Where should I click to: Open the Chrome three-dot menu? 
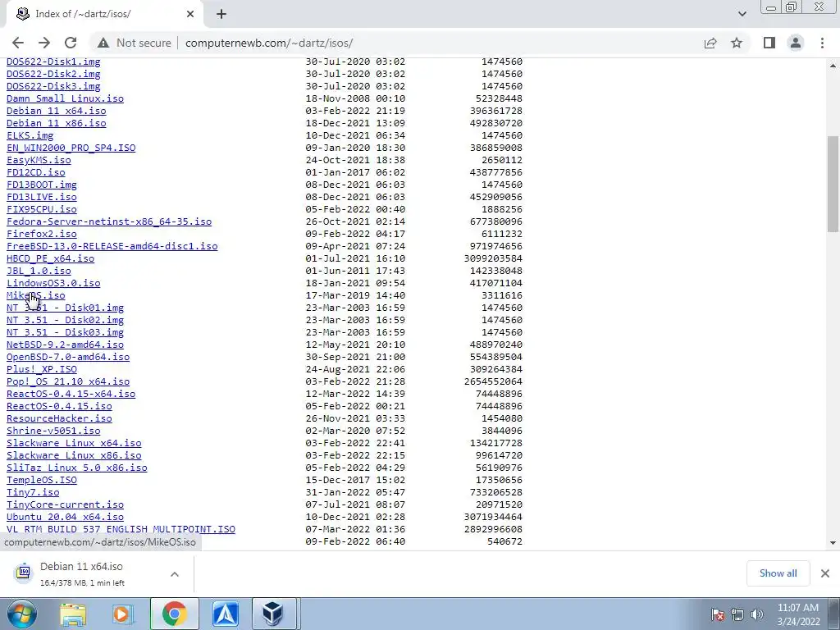click(x=822, y=43)
